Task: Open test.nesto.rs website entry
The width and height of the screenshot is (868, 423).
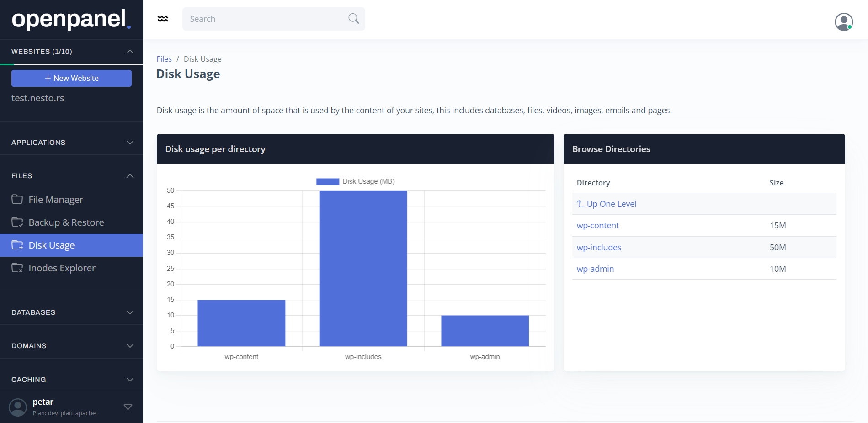Action: coord(38,98)
